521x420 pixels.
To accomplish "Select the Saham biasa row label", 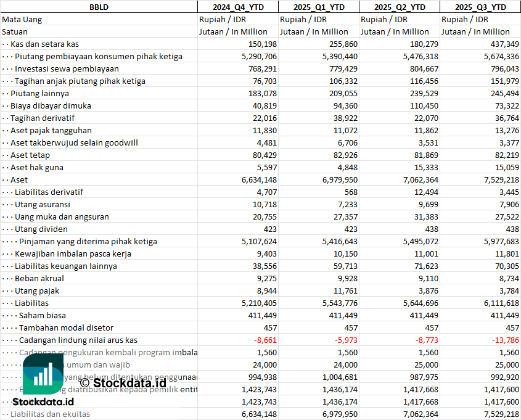I will click(x=44, y=315).
